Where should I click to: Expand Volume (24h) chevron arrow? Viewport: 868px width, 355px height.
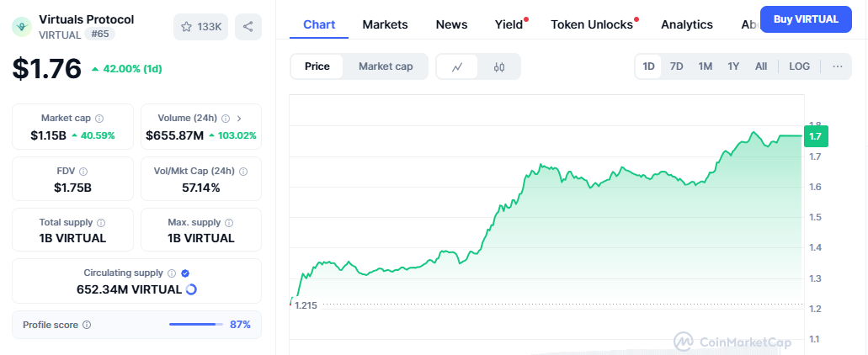(x=238, y=119)
